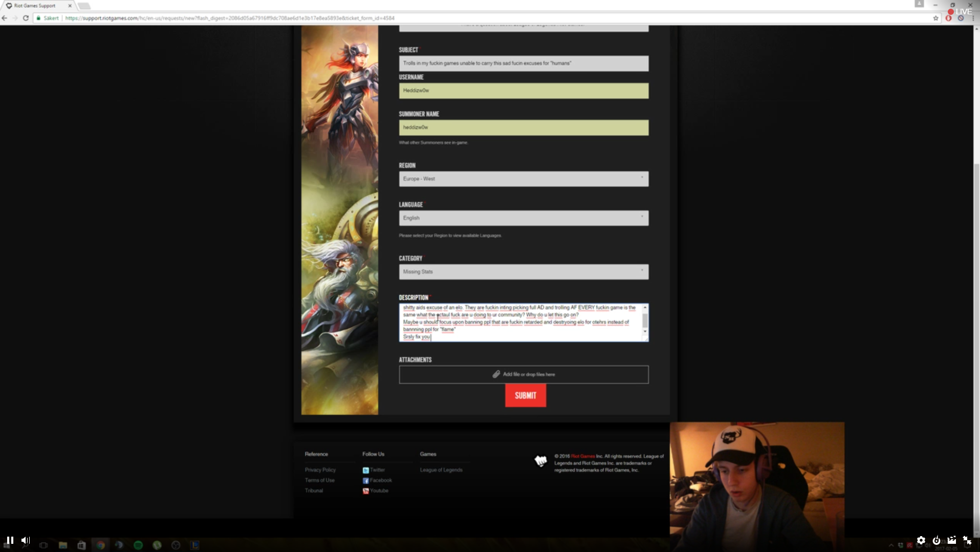This screenshot has width=980, height=552.
Task: Click the streamer webcam overlay
Action: [x=757, y=486]
